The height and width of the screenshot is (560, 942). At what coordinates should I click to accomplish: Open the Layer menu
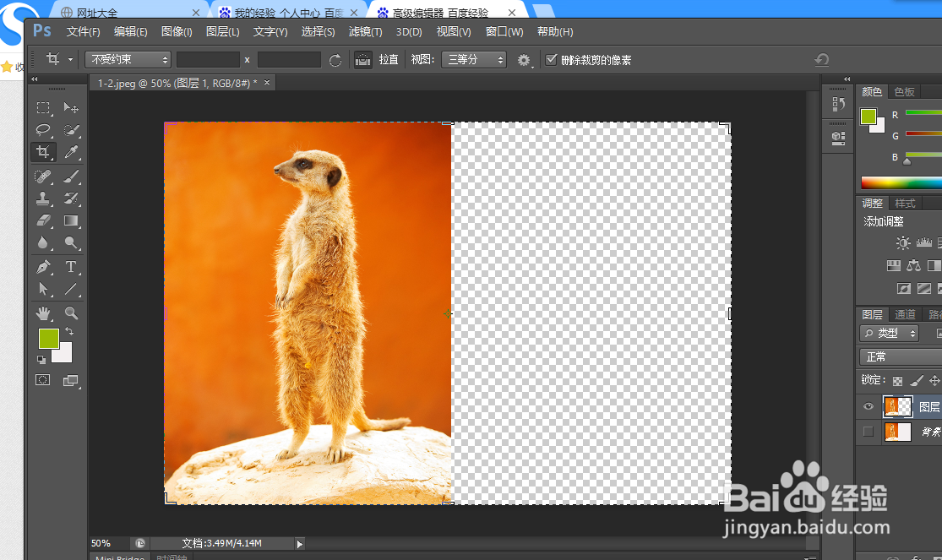tap(222, 31)
